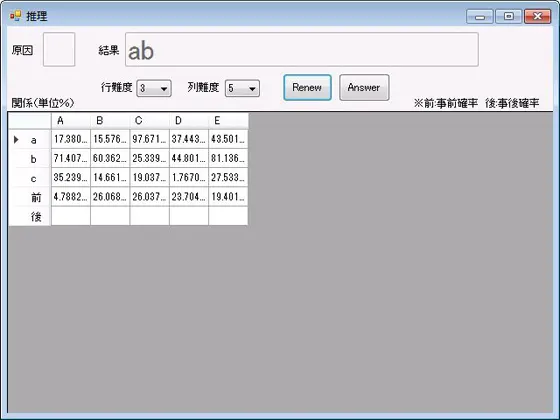
Task: Click cell 23.704... in 前 row
Action: click(x=189, y=197)
